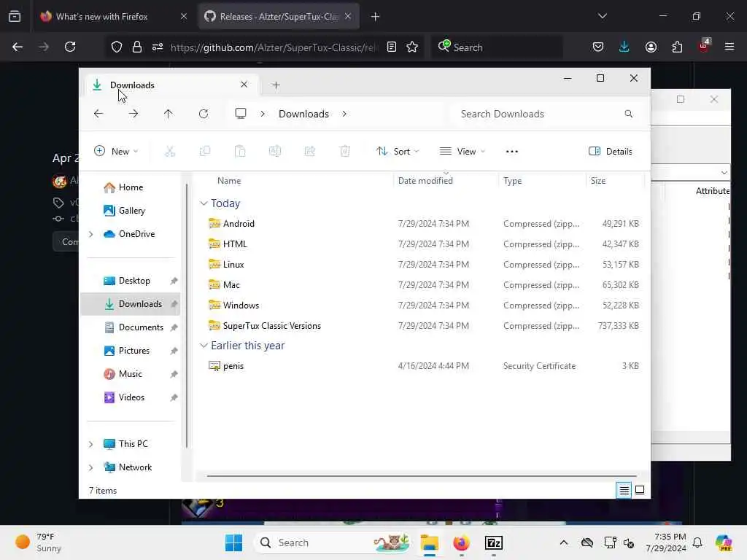
Task: Select SuperTux Classic Versions zip file
Action: pos(422,326)
